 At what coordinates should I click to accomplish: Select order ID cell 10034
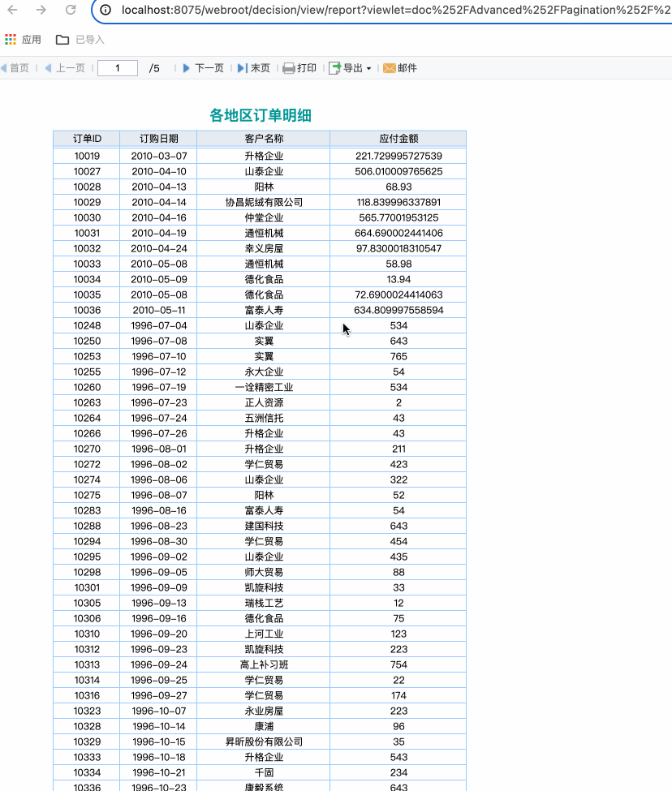pyautogui.click(x=87, y=279)
